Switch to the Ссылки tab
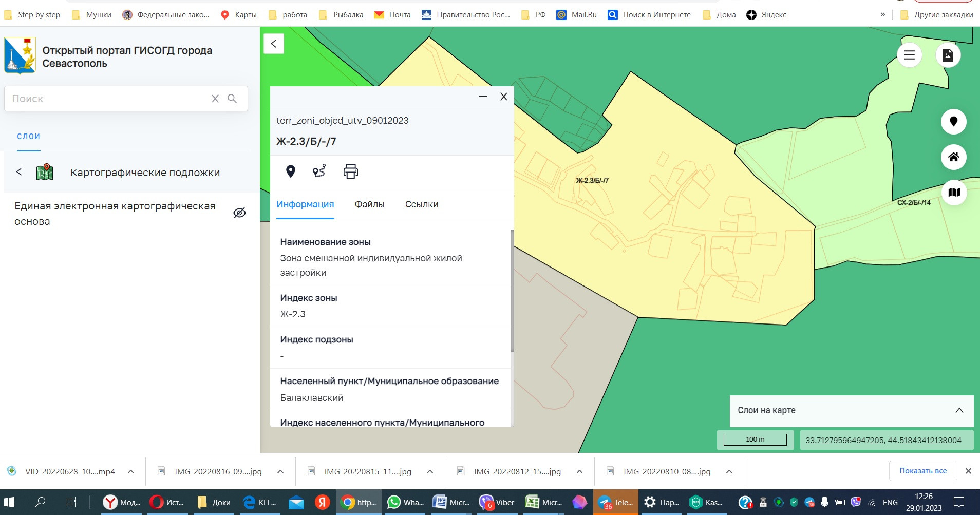This screenshot has height=515, width=980. 422,204
